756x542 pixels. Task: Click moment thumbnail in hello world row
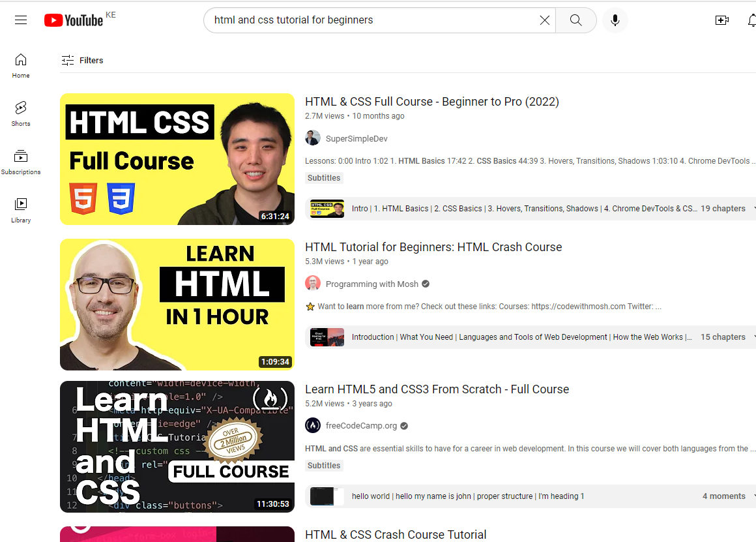327,496
